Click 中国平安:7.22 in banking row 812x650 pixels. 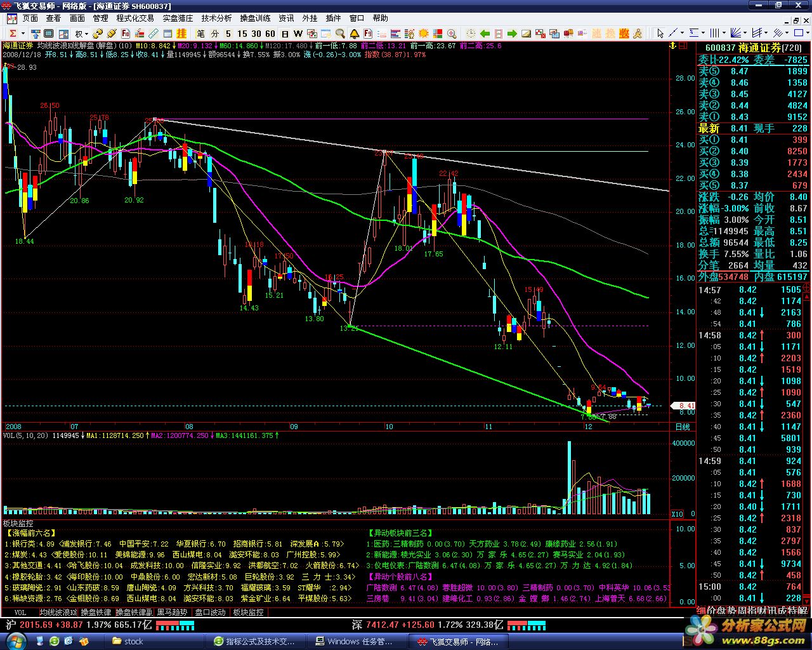[x=144, y=544]
